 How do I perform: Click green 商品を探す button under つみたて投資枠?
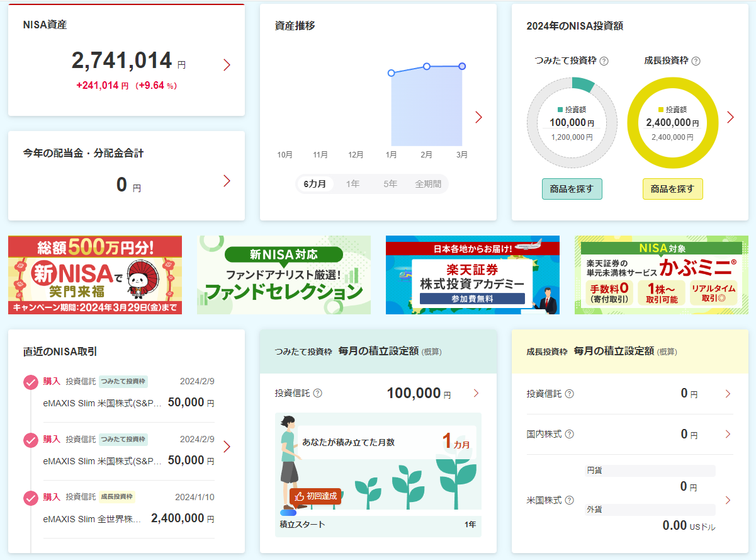572,189
